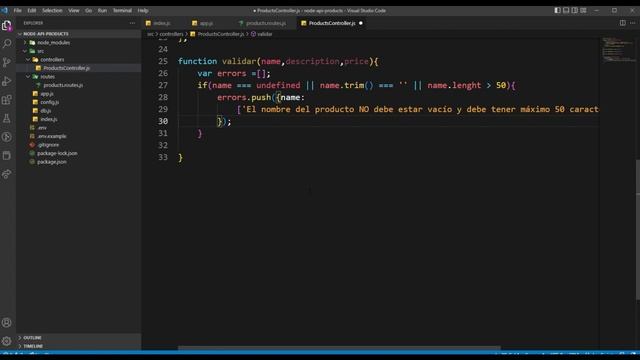Viewport: 640px width, 360px height.
Task: Open the Help menu
Action: click(143, 11)
